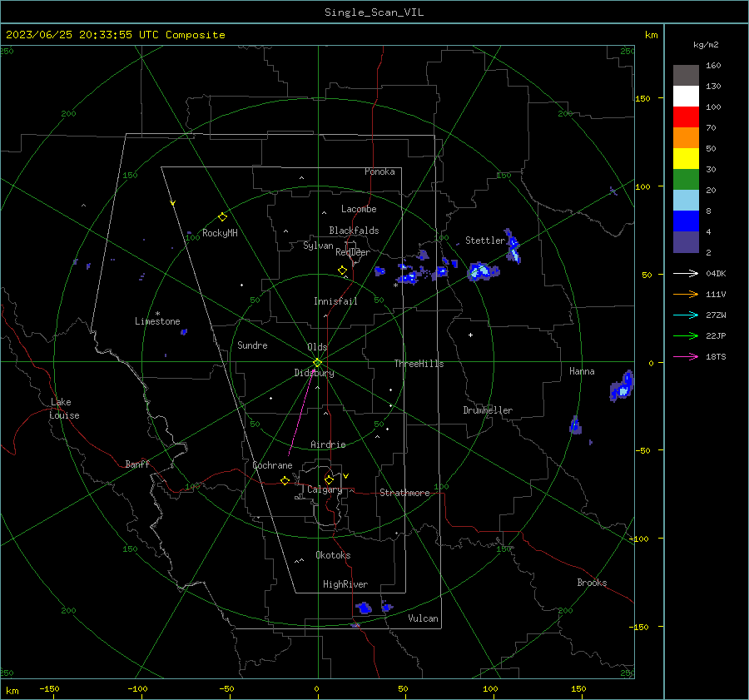Click the Airdrie city label
Viewport: 749px width, 700px height.
point(328,444)
